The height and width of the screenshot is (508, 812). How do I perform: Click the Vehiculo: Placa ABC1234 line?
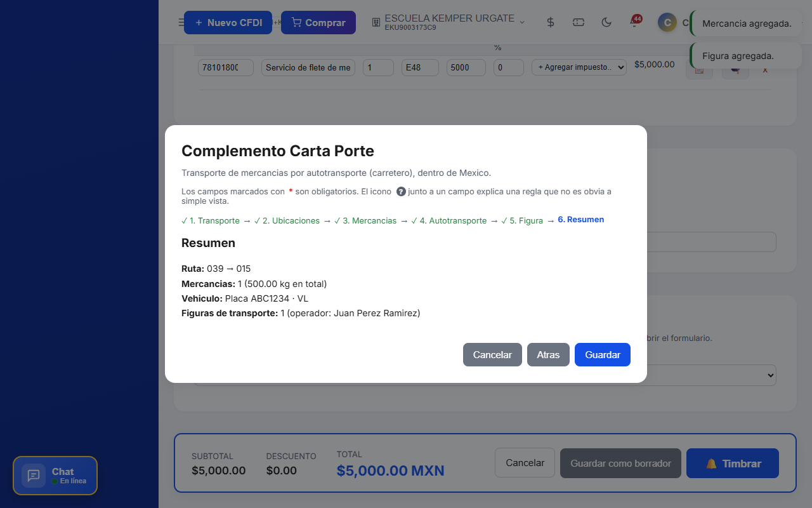pyautogui.click(x=245, y=298)
